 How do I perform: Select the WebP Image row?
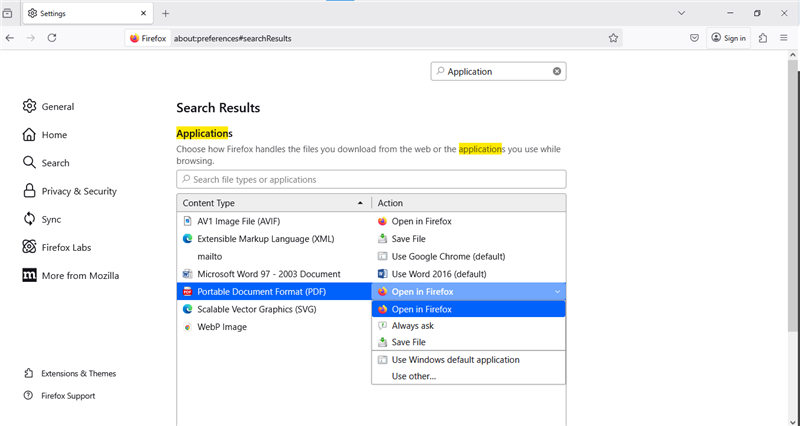click(x=274, y=327)
